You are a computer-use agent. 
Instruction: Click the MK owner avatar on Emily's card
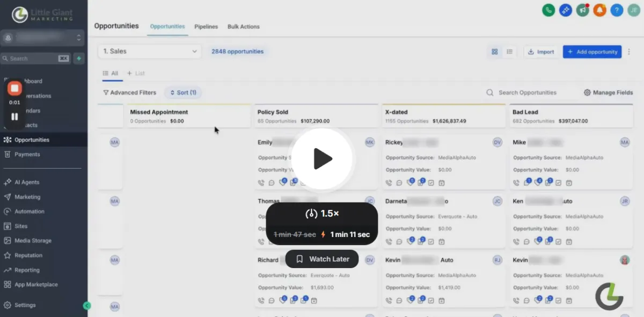tap(370, 142)
